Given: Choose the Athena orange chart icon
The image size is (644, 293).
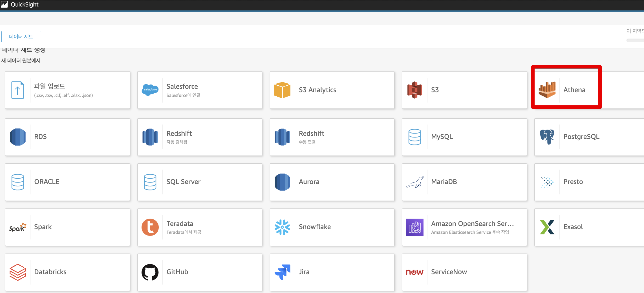Looking at the screenshot, I should [x=547, y=90].
